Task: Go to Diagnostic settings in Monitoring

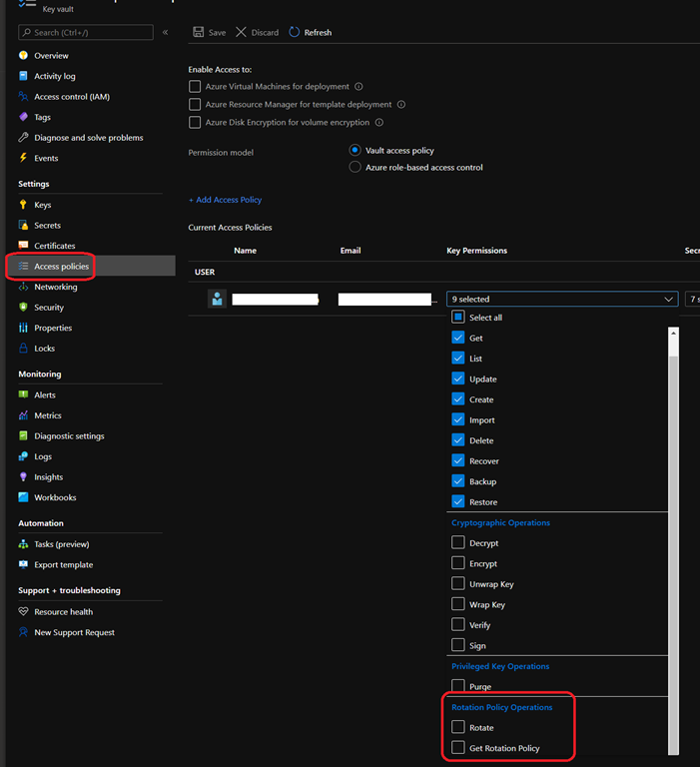Action: (x=69, y=436)
